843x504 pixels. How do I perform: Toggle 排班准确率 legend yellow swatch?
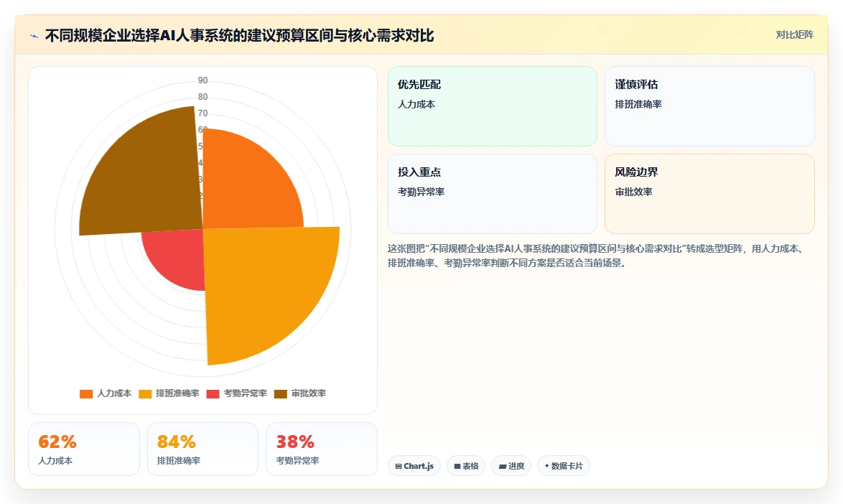[145, 394]
